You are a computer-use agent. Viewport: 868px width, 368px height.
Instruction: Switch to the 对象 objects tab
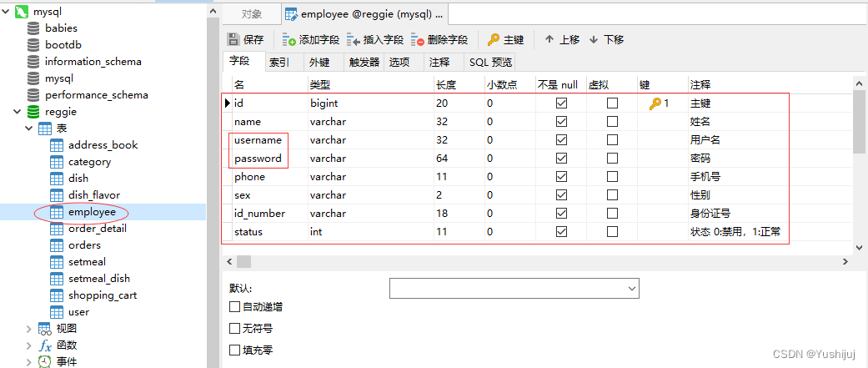(x=253, y=14)
